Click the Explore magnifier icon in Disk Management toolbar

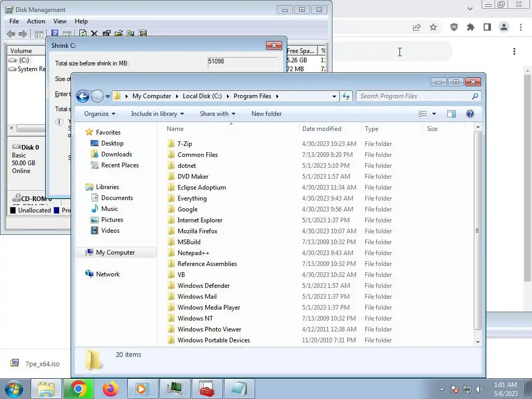(130, 34)
